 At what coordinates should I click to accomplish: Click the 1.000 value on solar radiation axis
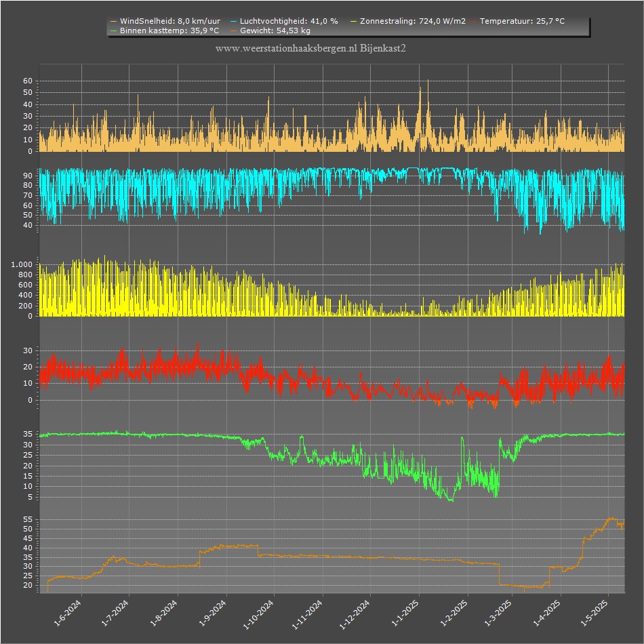click(22, 264)
